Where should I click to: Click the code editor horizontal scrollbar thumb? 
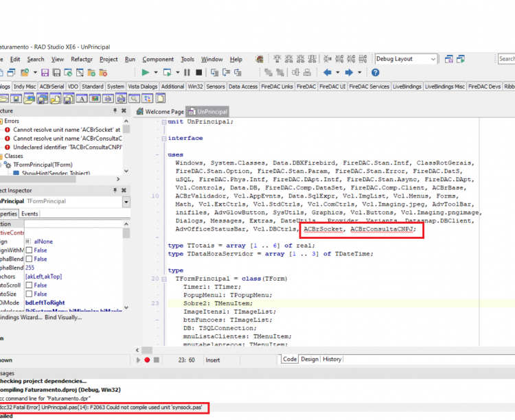pyautogui.click(x=147, y=350)
